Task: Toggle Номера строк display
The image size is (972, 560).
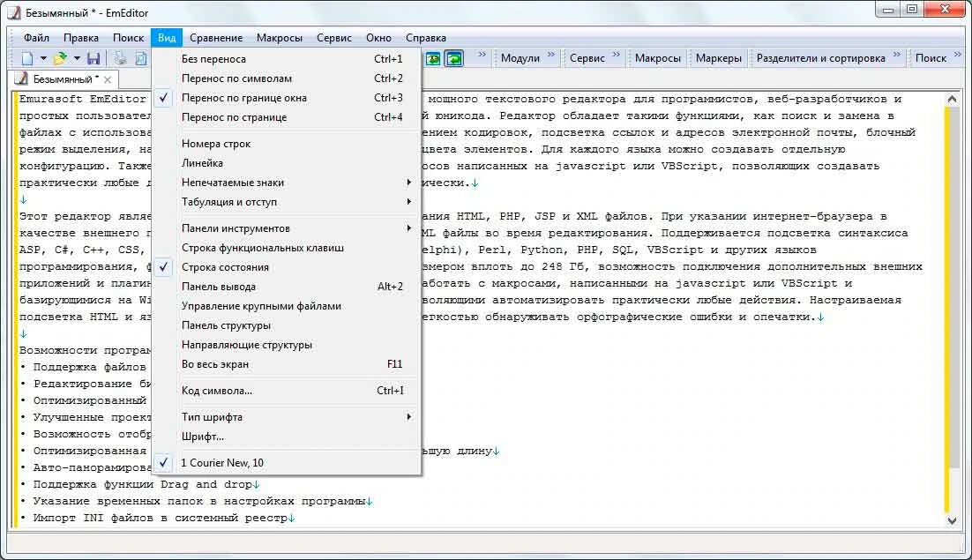Action: pyautogui.click(x=287, y=143)
